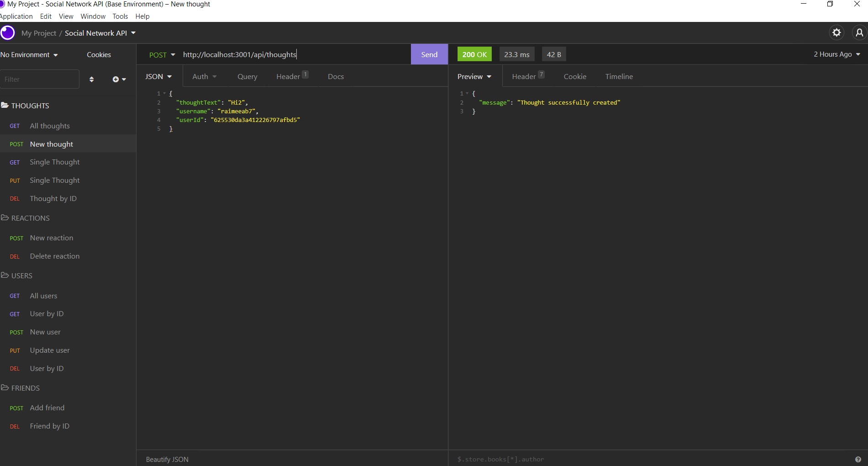Open the POST method dropdown

[162, 55]
